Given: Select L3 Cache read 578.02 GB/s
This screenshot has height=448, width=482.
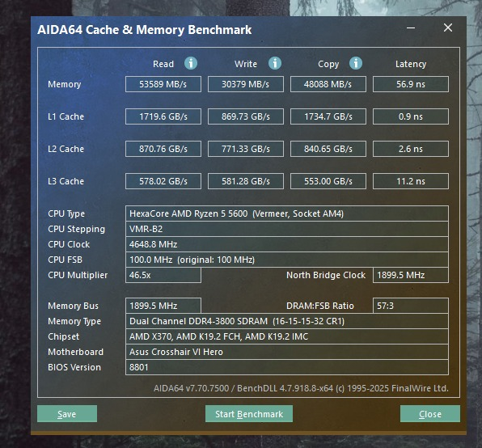Looking at the screenshot, I should coord(163,181).
